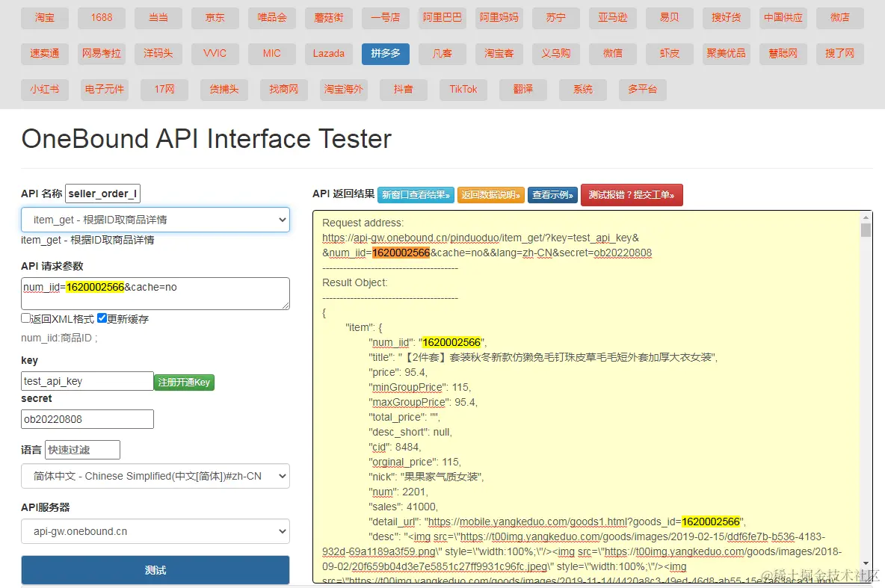
Task: Click the API 名称 filter input field
Action: (102, 194)
